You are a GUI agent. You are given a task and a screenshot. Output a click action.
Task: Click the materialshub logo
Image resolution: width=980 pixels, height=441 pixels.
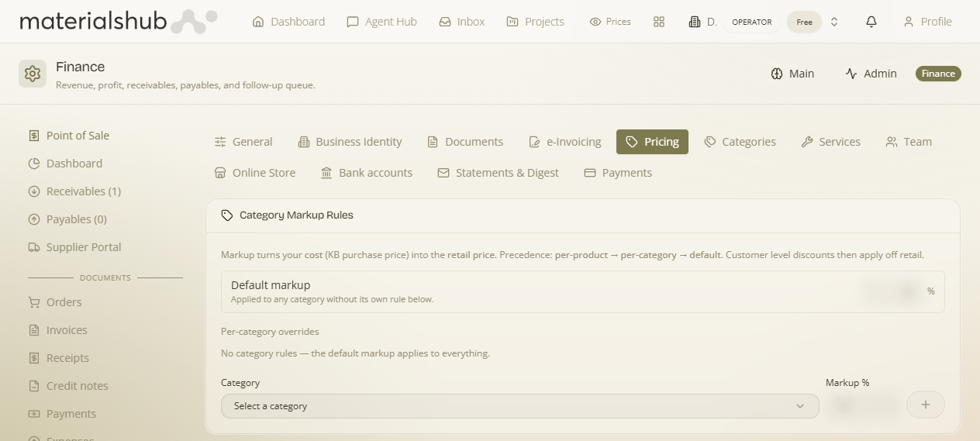pyautogui.click(x=118, y=21)
